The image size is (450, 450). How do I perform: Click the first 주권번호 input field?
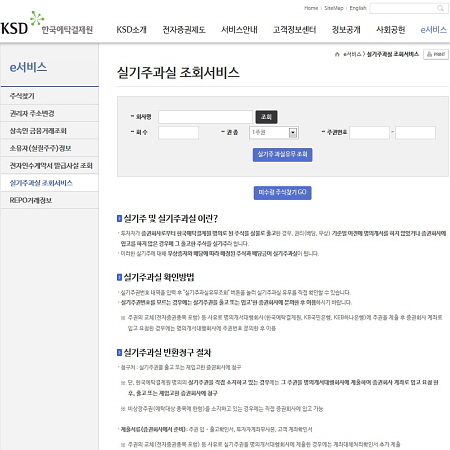pos(369,133)
